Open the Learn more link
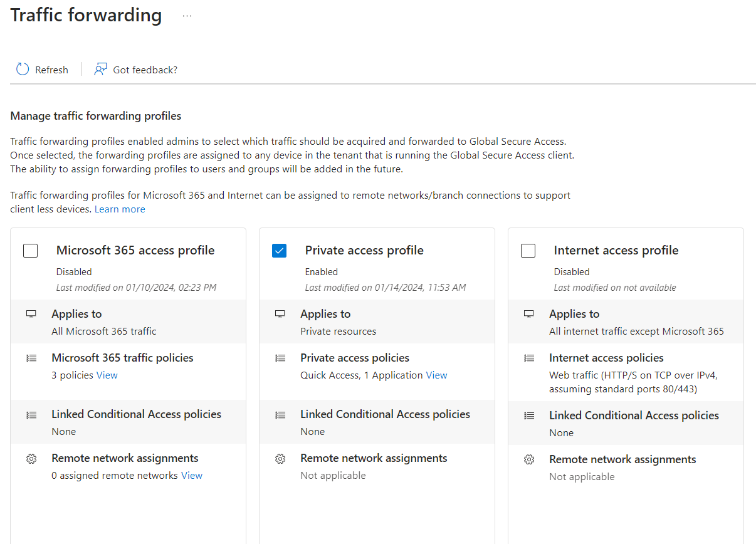Viewport: 756px width, 544px height. 120,209
